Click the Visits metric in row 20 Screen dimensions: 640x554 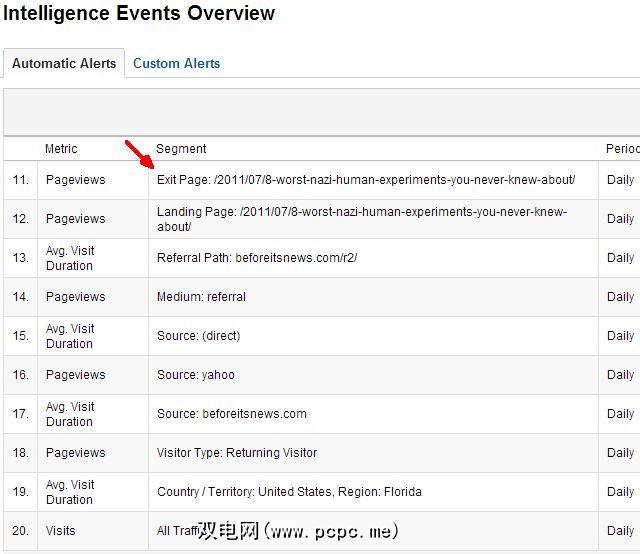tap(61, 531)
